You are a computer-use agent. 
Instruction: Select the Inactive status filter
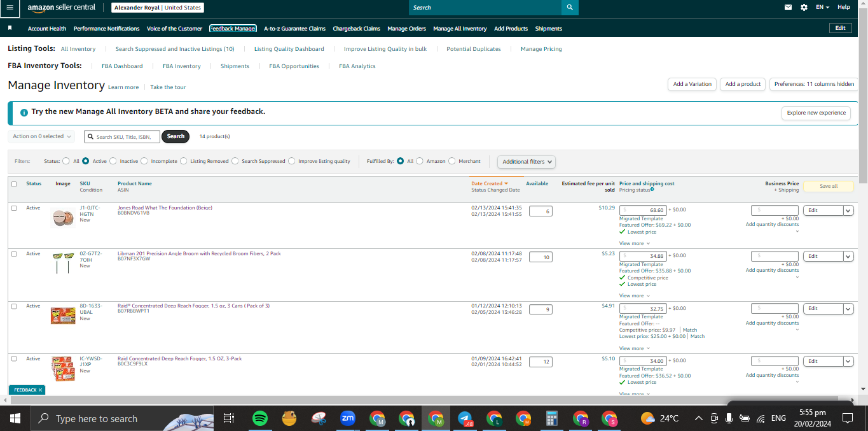pos(113,161)
